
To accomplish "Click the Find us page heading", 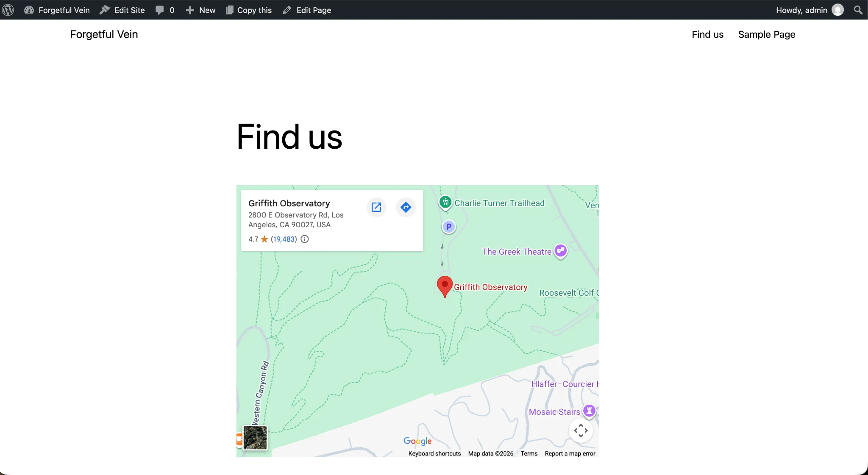I will (x=289, y=137).
